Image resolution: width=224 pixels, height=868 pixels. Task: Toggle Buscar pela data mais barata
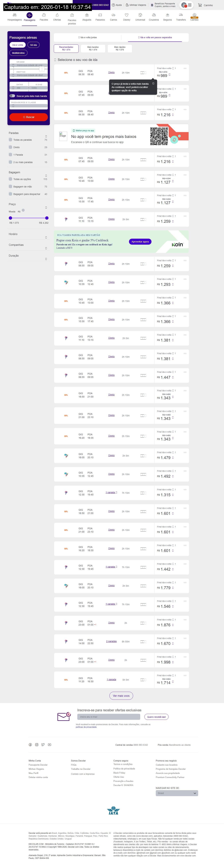(12, 96)
